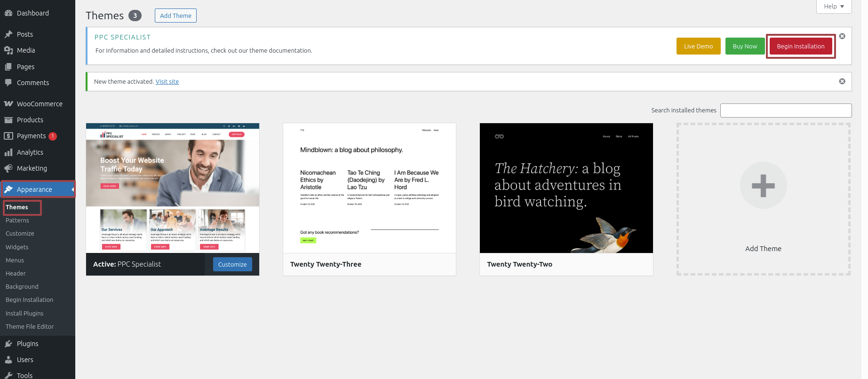Click the Add Theme button by the title
Viewport: 868px width, 379px height.
point(175,16)
